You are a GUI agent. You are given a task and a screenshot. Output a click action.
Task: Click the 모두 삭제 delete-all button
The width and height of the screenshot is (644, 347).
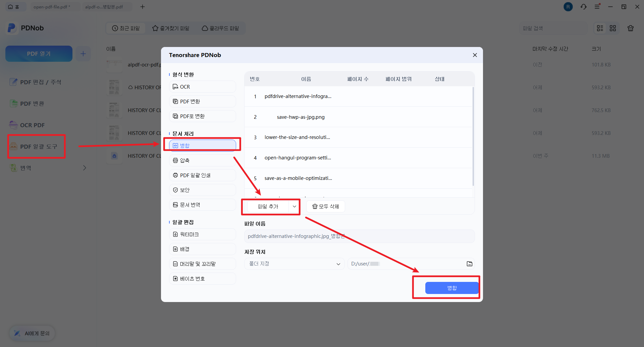326,206
